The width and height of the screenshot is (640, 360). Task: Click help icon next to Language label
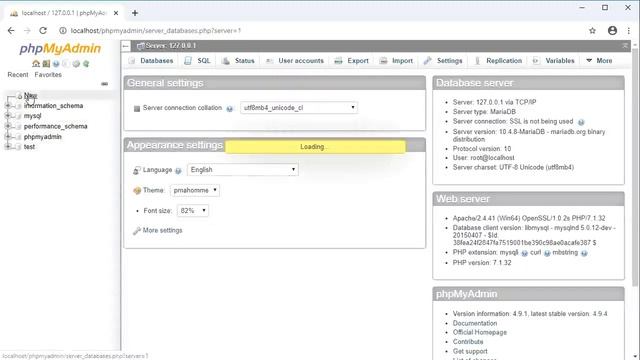pos(178,171)
